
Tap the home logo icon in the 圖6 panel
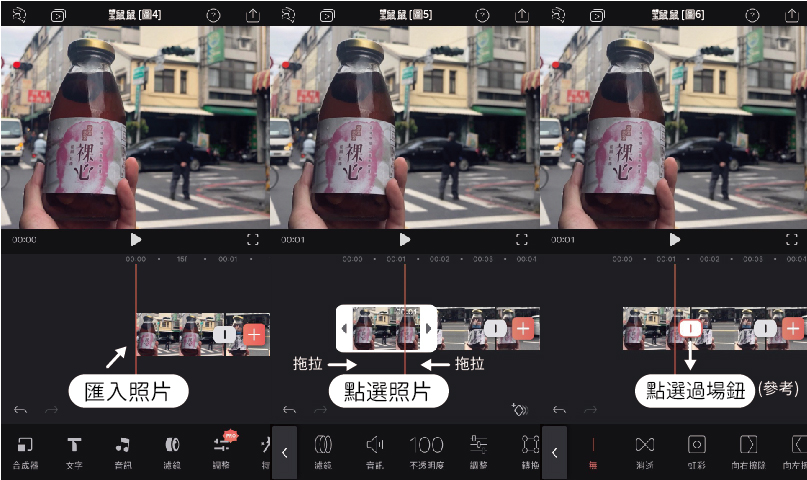(558, 15)
